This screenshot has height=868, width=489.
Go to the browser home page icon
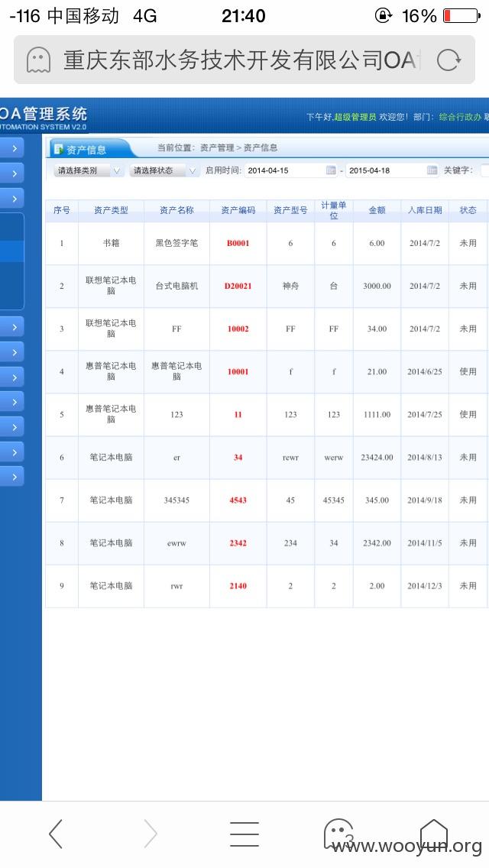(x=434, y=833)
